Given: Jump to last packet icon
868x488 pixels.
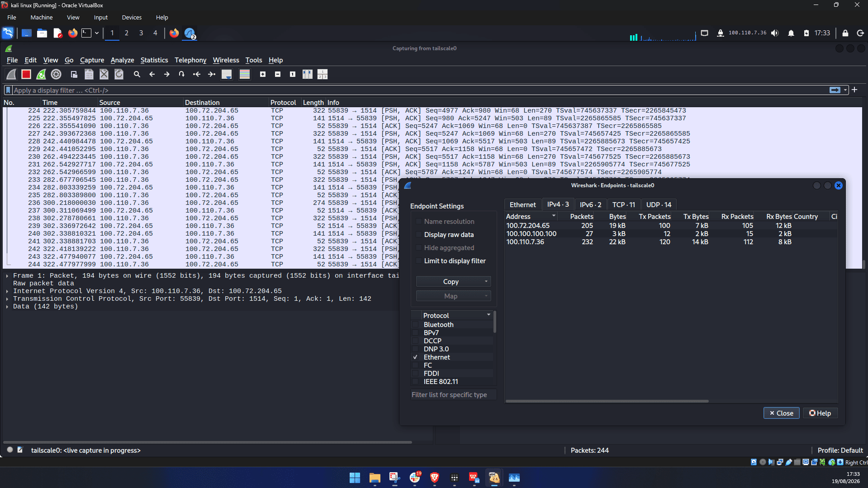Looking at the screenshot, I should pyautogui.click(x=212, y=74).
